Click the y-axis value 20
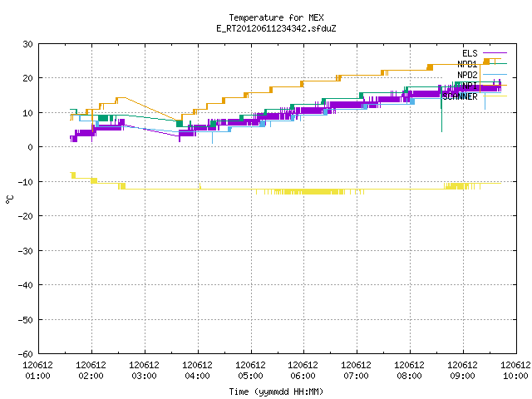The image size is (532, 399). tap(28, 78)
